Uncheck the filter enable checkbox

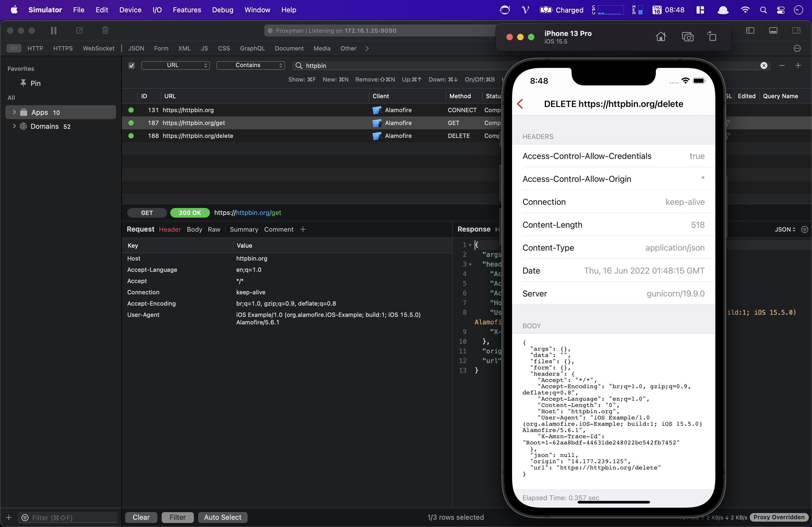[x=132, y=65]
